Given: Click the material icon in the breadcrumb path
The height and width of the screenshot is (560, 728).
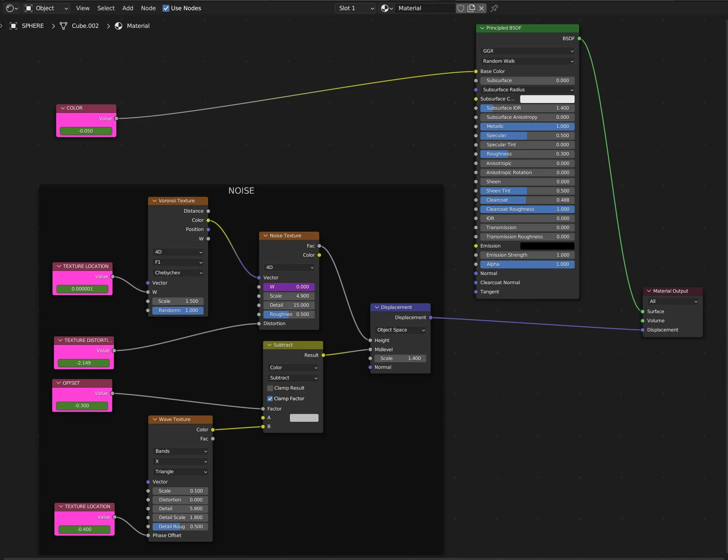Looking at the screenshot, I should pos(118,25).
